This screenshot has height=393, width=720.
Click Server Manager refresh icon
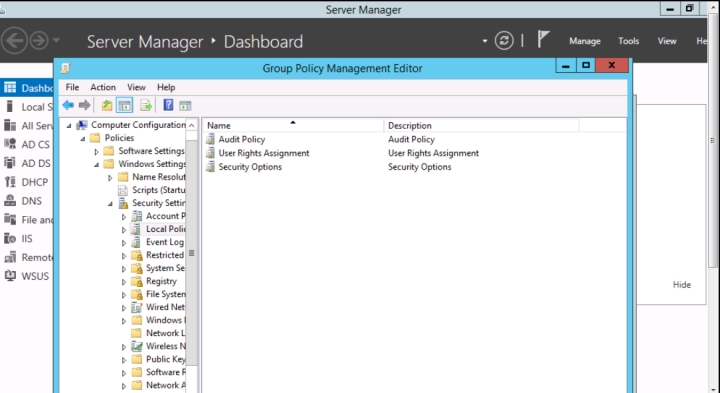click(x=504, y=41)
